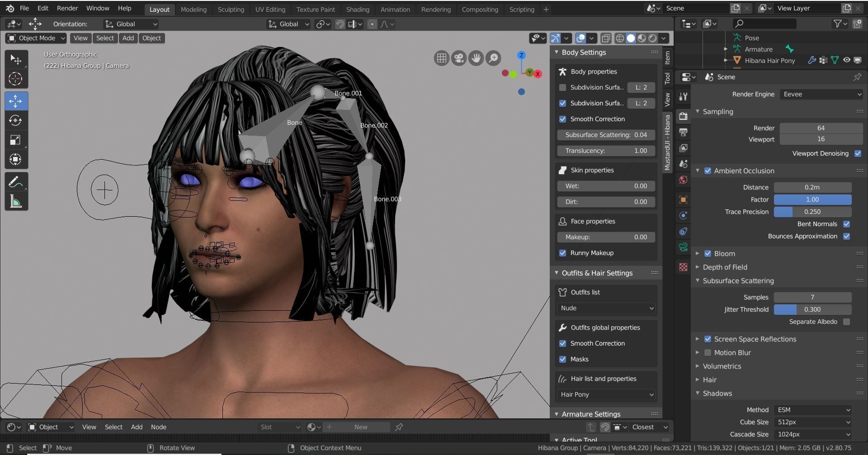The width and height of the screenshot is (868, 455).
Task: Click the zoom view magnifier gizmo
Action: coord(493,58)
